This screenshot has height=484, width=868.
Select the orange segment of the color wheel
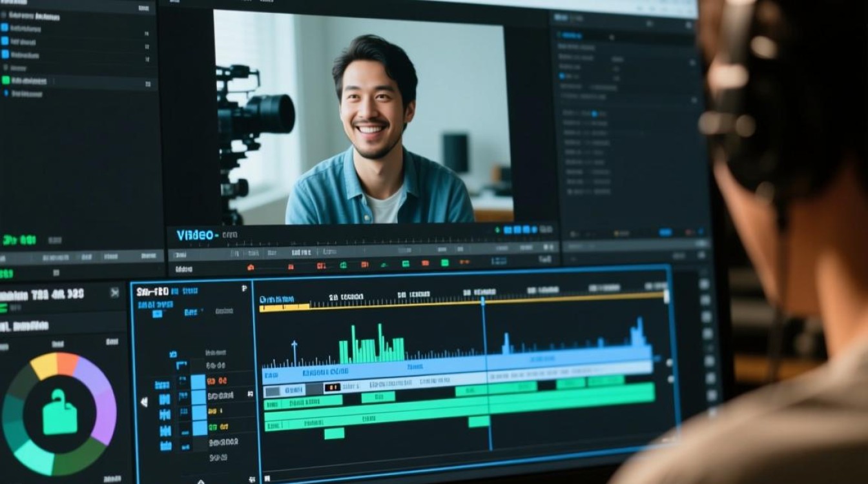pyautogui.click(x=68, y=363)
